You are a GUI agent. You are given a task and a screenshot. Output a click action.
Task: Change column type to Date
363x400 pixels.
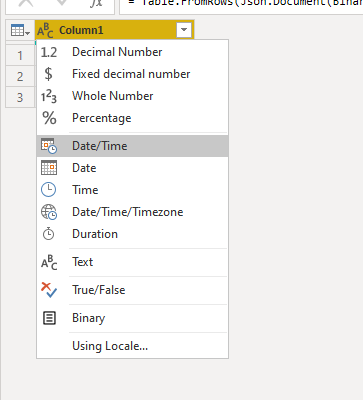[x=132, y=168]
